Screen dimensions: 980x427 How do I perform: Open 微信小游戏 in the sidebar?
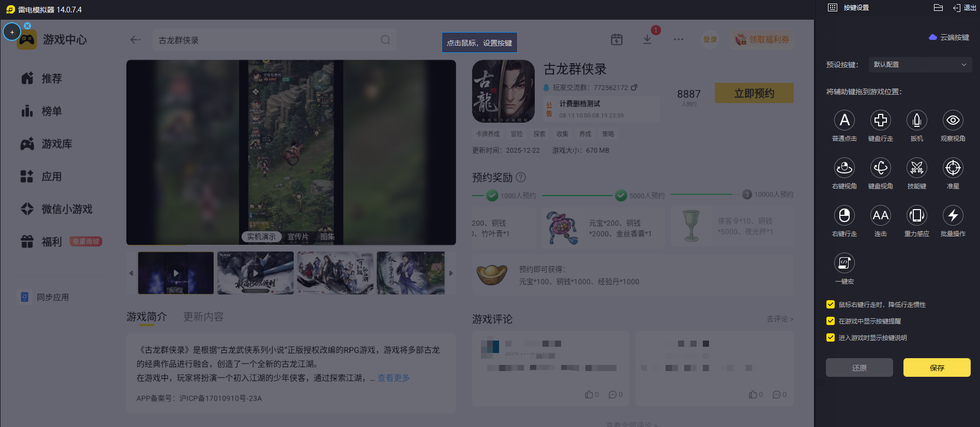[x=56, y=209]
